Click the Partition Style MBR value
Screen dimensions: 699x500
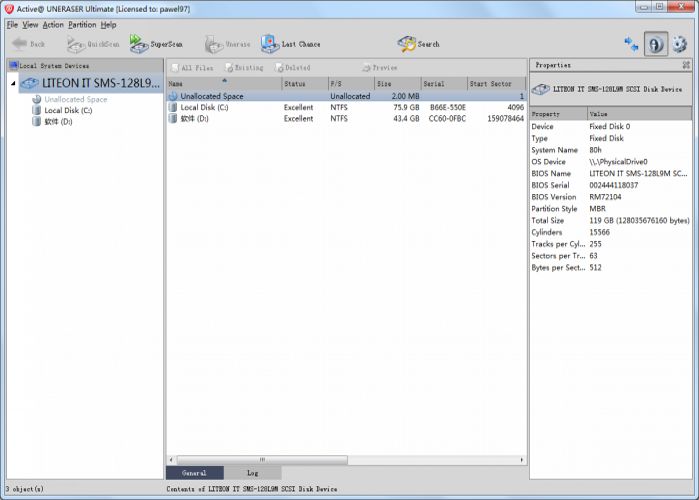pos(597,209)
